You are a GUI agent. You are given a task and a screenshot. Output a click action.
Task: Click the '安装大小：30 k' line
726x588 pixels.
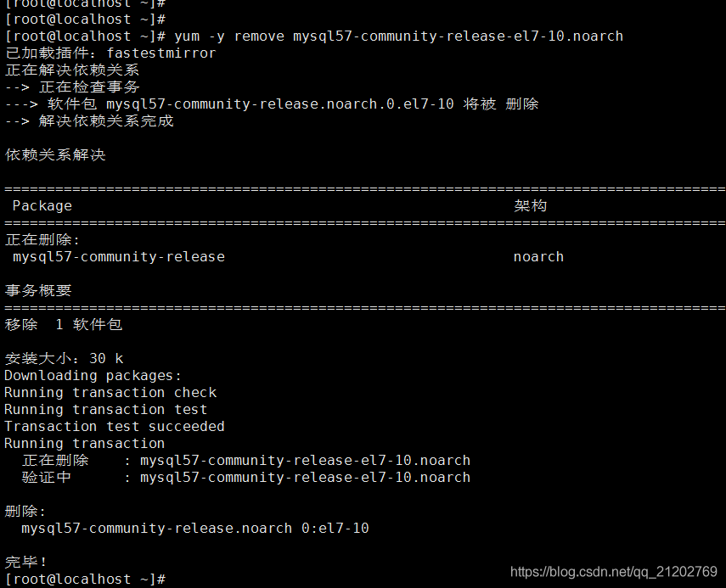pyautogui.click(x=65, y=359)
